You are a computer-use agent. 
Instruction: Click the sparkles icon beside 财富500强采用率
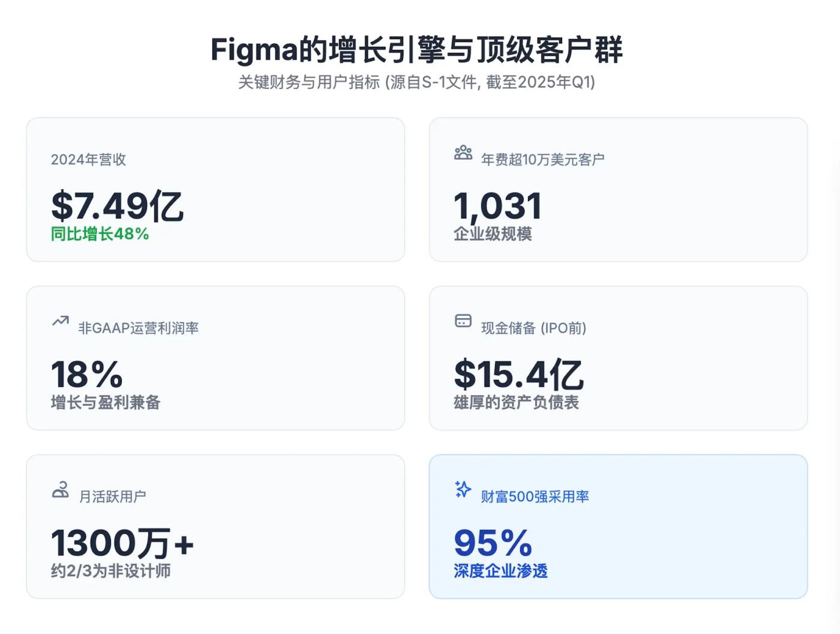[x=463, y=489]
